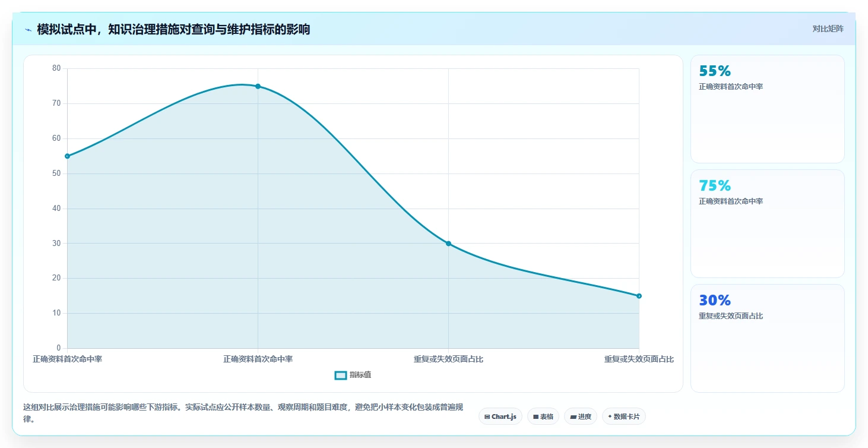The height and width of the screenshot is (448, 868).
Task: Toggle the 指标值 legend item
Action: pyautogui.click(x=353, y=375)
